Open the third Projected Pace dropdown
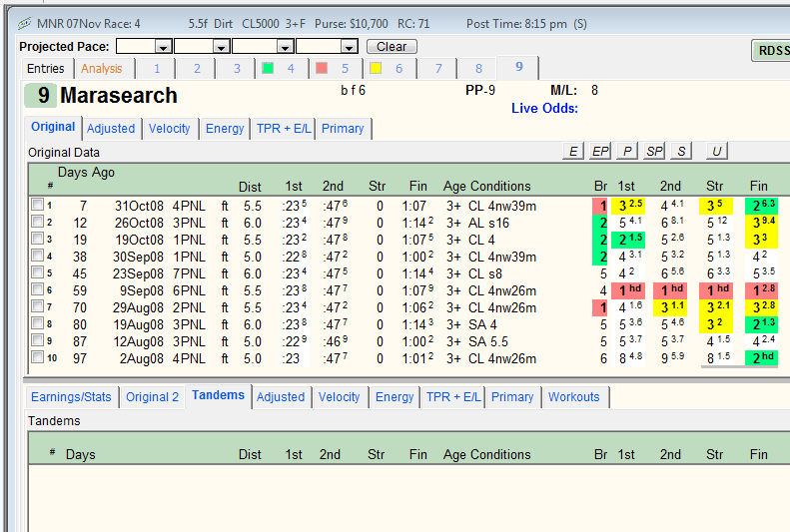790x532 pixels. (x=285, y=47)
